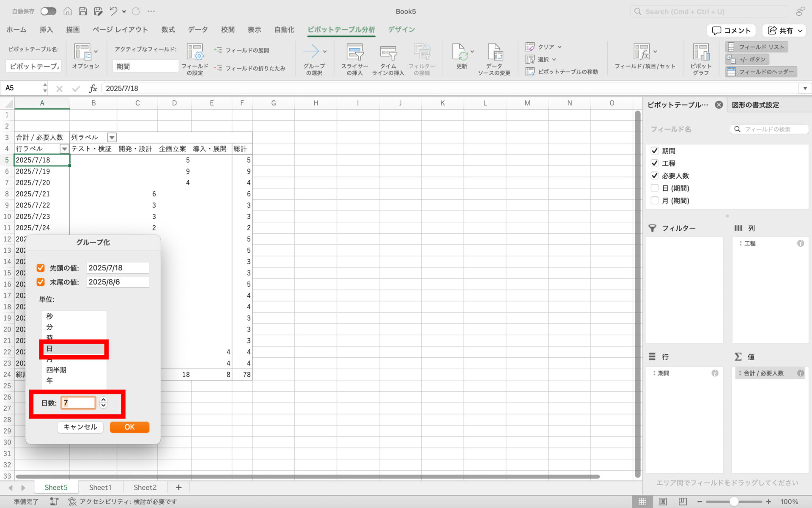
Task: Expand the formula bar chevron
Action: point(805,88)
